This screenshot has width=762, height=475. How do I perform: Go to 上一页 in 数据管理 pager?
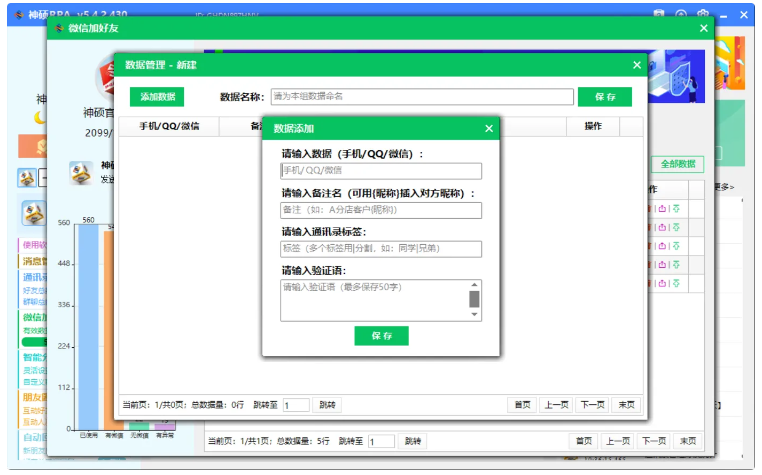click(556, 405)
